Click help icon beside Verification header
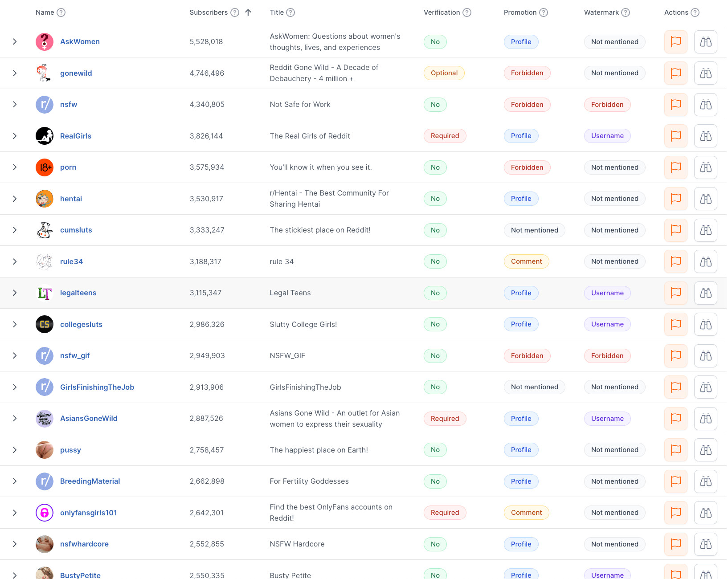This screenshot has height=579, width=728. click(466, 12)
